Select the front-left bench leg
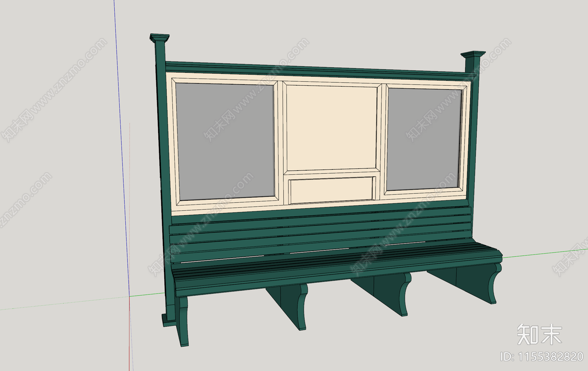588x371 pixels. tap(183, 321)
